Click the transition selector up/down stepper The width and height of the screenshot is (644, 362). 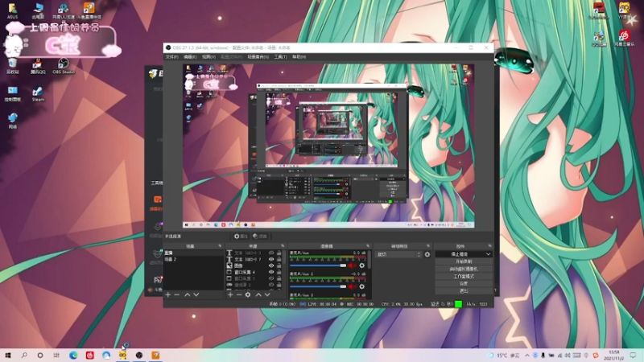419,254
